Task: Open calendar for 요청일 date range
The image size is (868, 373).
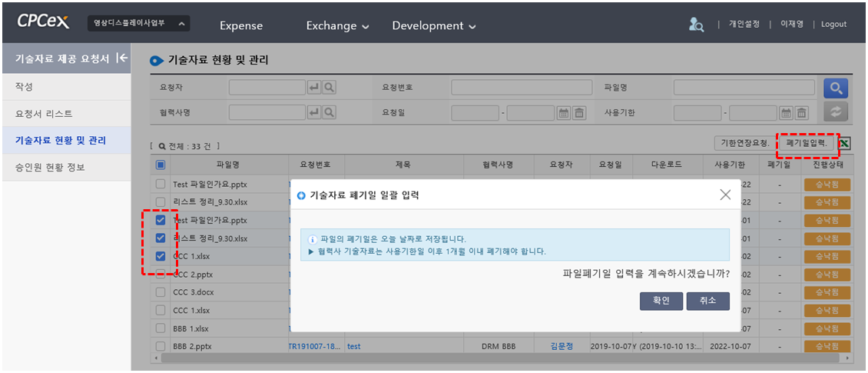Action: (564, 113)
